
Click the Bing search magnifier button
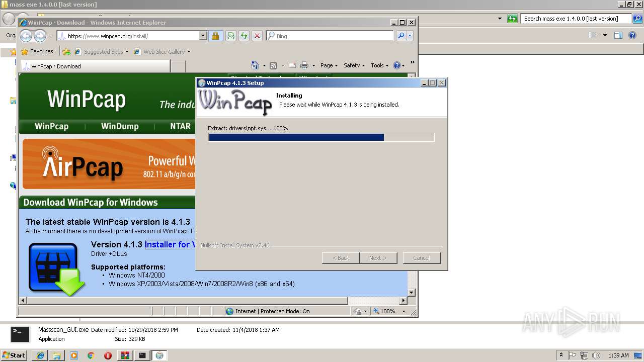pyautogui.click(x=401, y=36)
